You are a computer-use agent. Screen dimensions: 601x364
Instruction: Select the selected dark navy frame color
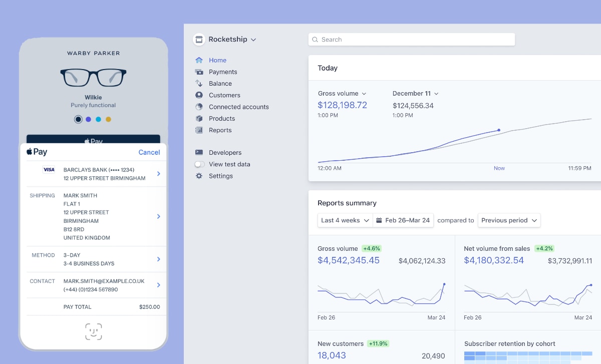coord(78,119)
